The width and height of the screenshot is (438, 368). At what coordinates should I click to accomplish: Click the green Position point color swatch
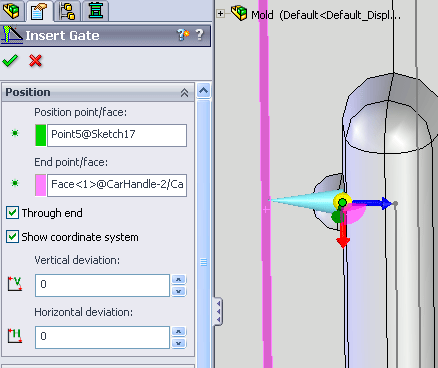pos(40,135)
